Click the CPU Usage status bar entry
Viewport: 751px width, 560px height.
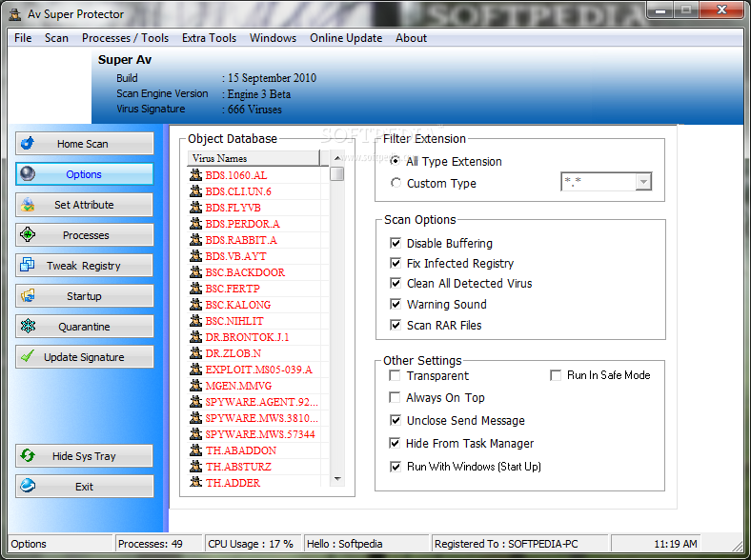point(253,544)
